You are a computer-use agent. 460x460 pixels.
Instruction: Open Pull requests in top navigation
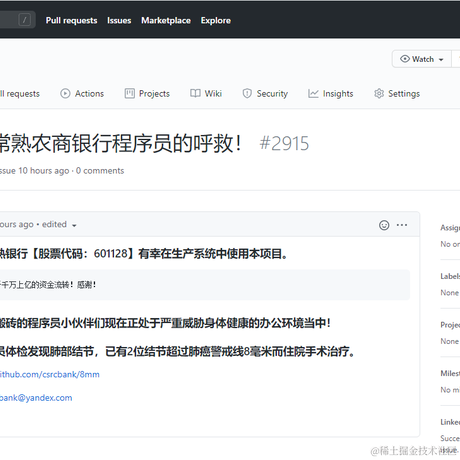coord(71,21)
